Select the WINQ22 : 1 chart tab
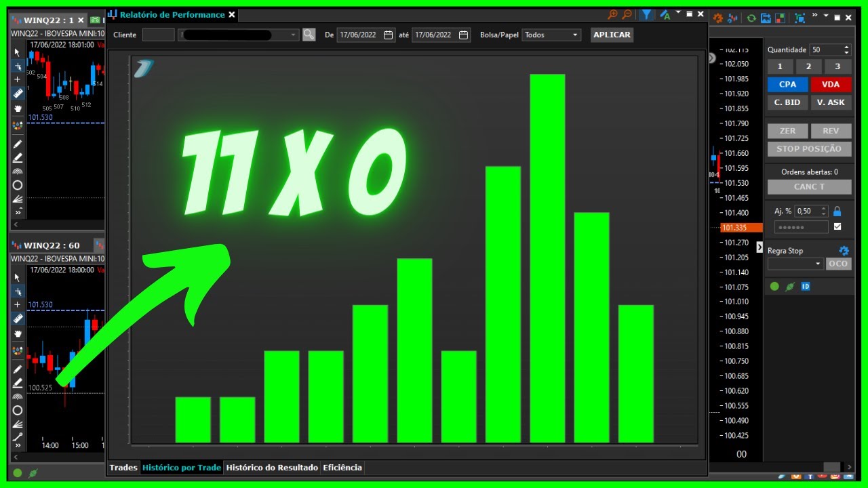The image size is (868, 488). tap(49, 20)
